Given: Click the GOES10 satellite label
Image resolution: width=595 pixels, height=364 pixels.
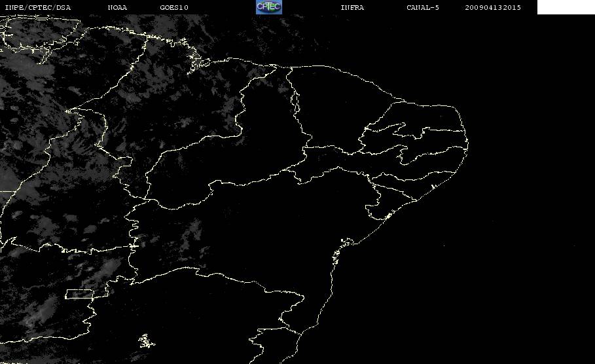Looking at the screenshot, I should pos(174,8).
